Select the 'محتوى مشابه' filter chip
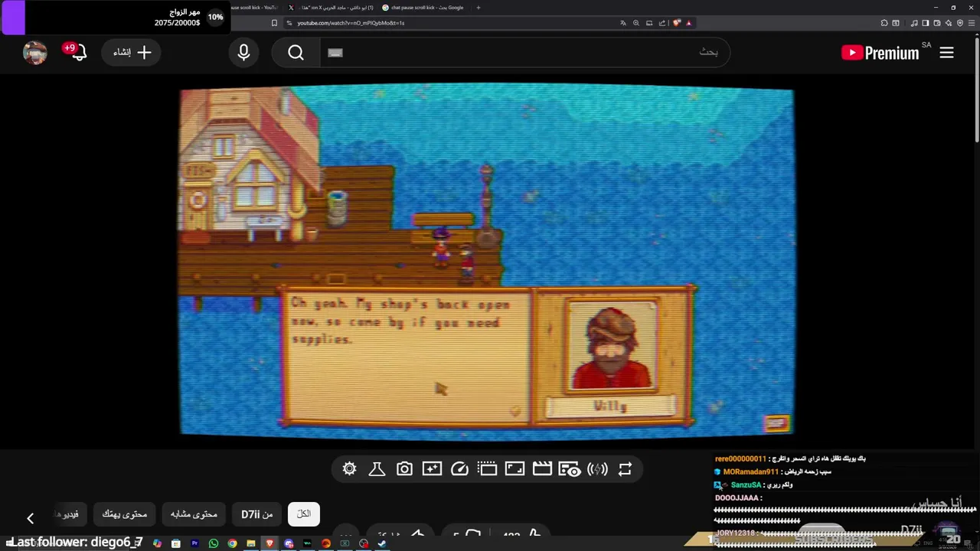The image size is (980, 551). (194, 514)
